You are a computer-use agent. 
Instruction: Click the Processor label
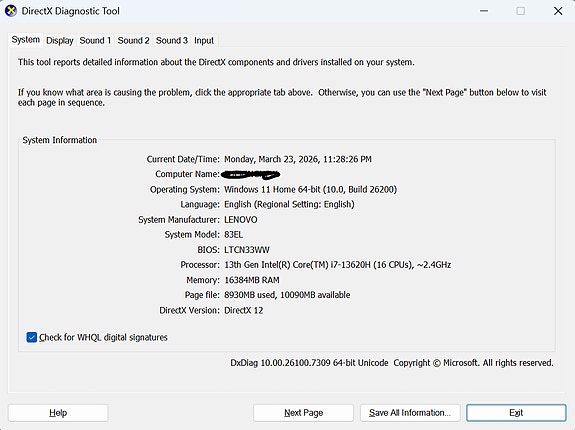click(x=200, y=265)
